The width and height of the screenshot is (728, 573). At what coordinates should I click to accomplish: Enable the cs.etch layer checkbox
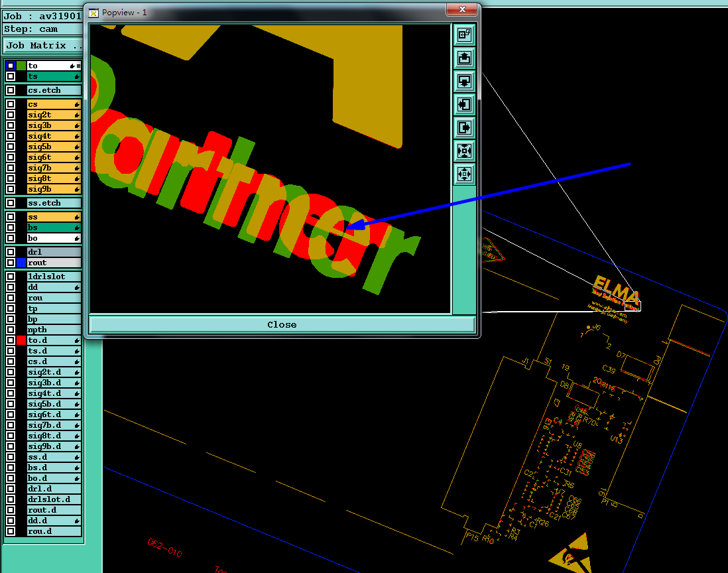(11, 90)
